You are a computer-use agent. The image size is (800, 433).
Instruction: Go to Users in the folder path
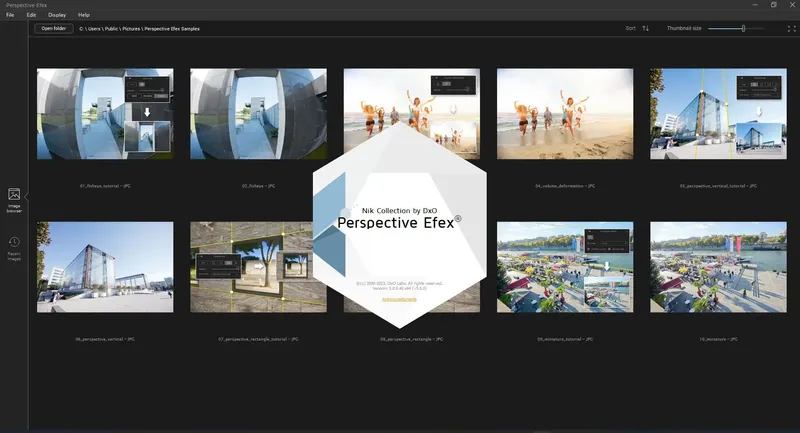point(94,29)
